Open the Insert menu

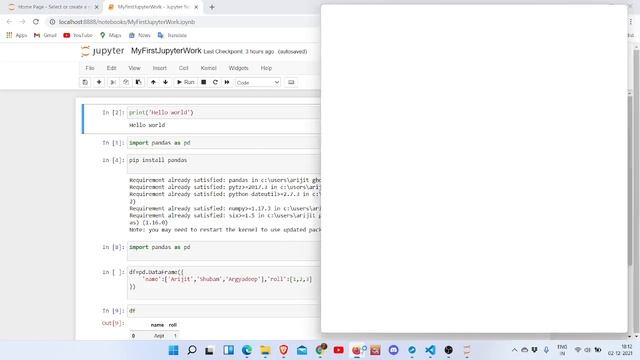(x=160, y=68)
